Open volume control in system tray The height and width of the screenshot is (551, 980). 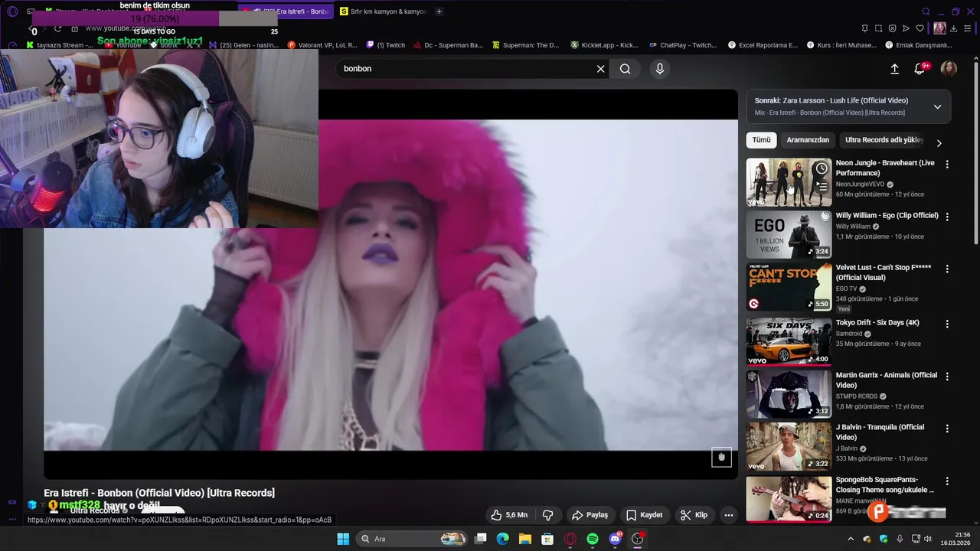[x=928, y=539]
